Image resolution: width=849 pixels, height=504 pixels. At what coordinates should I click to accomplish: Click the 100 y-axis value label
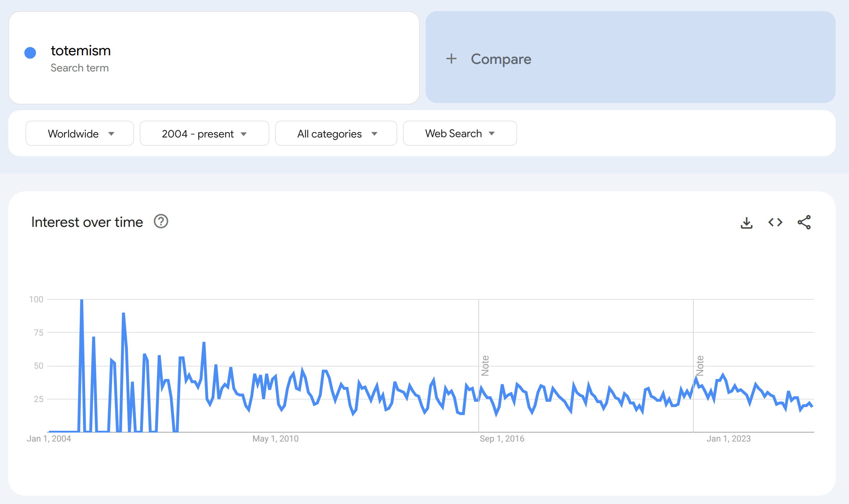36,299
